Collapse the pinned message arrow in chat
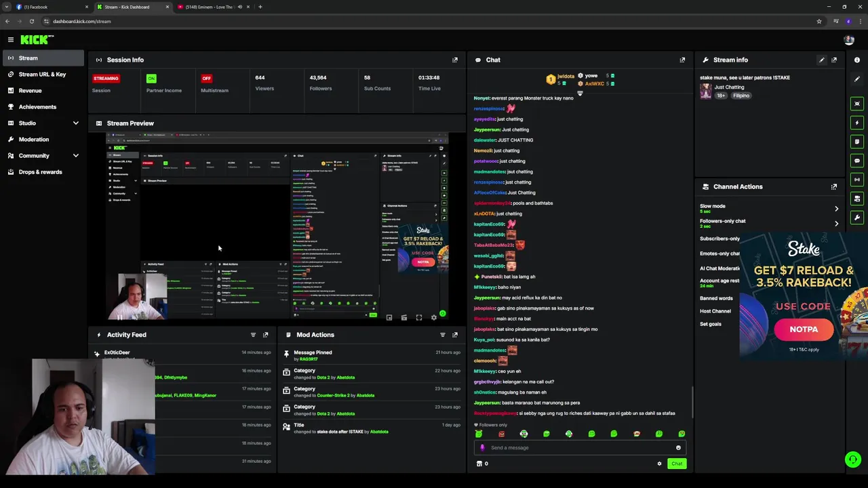Screen dimensions: 868x488 (x=580, y=94)
